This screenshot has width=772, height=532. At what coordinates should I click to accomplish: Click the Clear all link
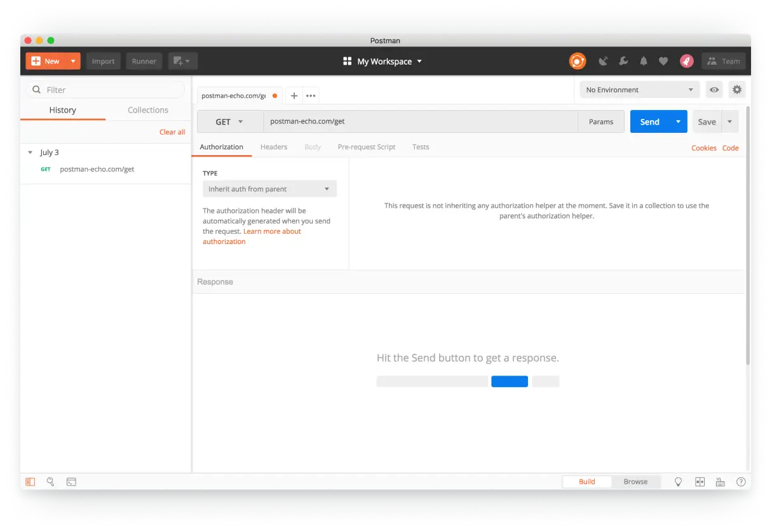(x=172, y=132)
